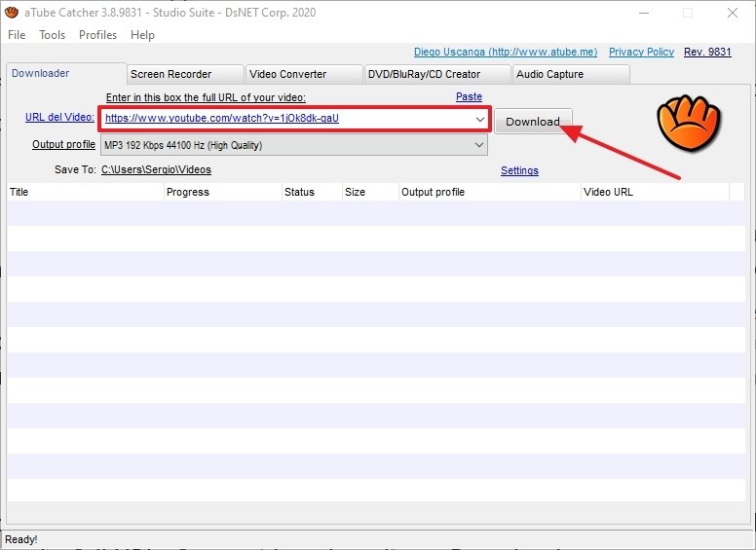Open the MP3 192 Kbps output profile dropdown

[294, 145]
